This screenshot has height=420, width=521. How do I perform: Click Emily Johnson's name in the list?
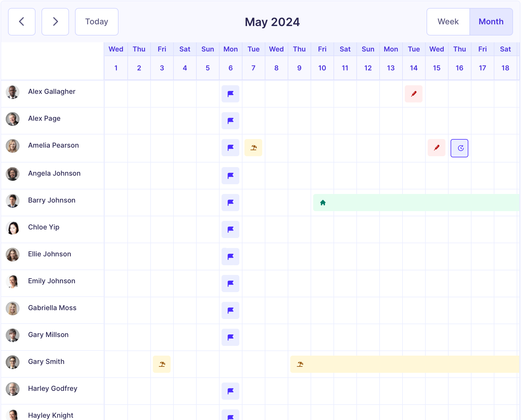click(x=52, y=281)
